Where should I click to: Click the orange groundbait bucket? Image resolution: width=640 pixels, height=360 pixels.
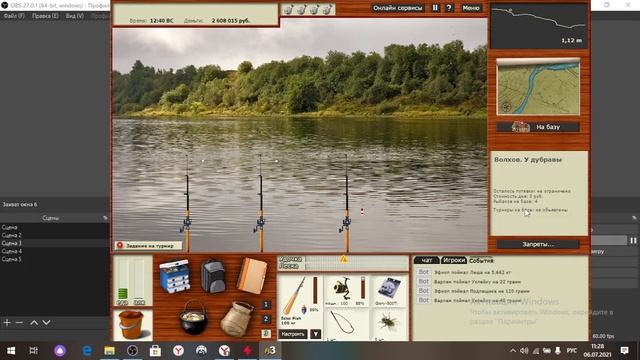click(x=131, y=324)
